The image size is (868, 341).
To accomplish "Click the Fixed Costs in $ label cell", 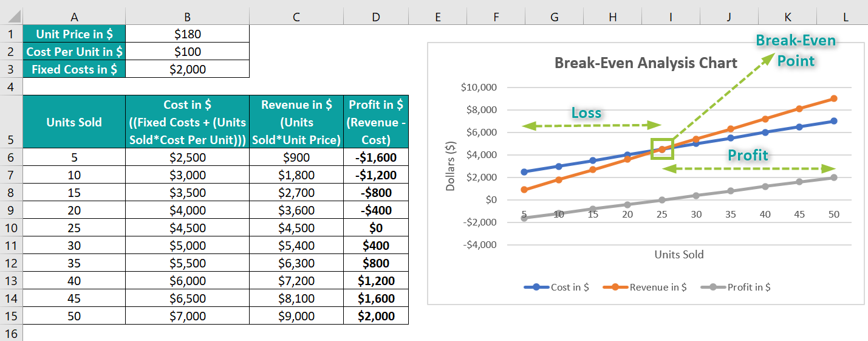I will click(x=74, y=69).
